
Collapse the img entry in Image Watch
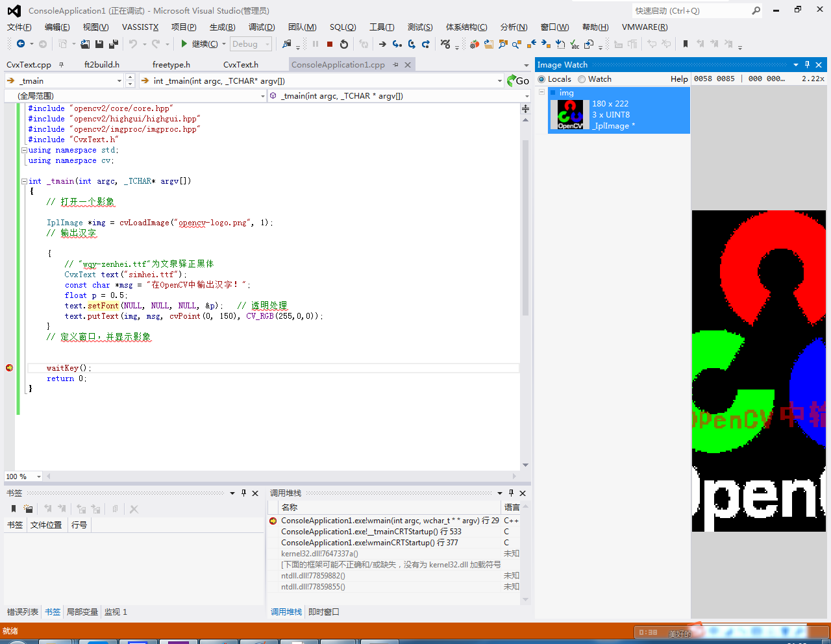(541, 92)
